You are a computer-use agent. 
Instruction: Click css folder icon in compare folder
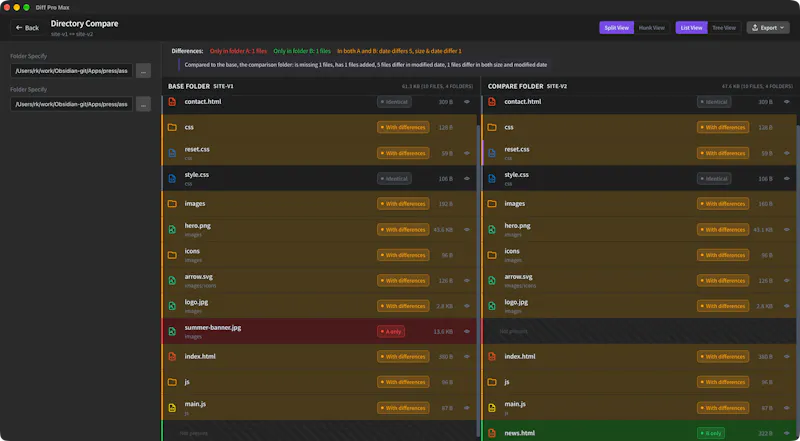pos(492,127)
